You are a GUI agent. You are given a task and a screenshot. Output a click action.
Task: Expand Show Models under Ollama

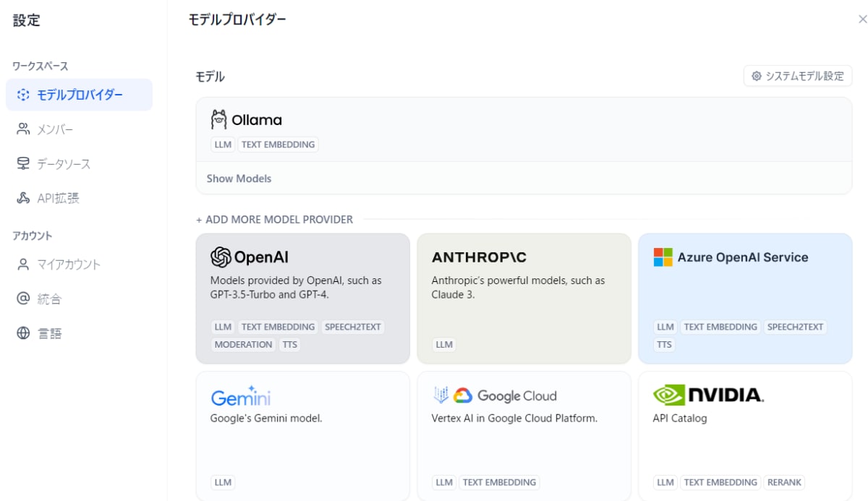239,179
